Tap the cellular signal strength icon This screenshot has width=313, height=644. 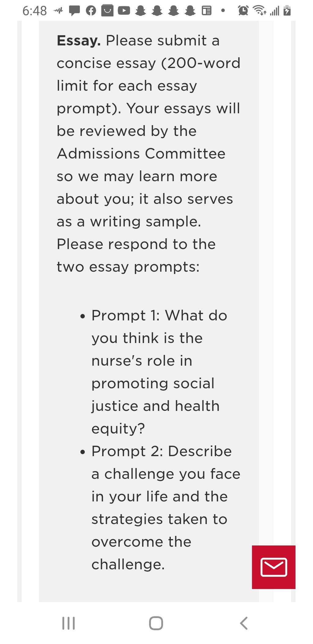(x=274, y=11)
